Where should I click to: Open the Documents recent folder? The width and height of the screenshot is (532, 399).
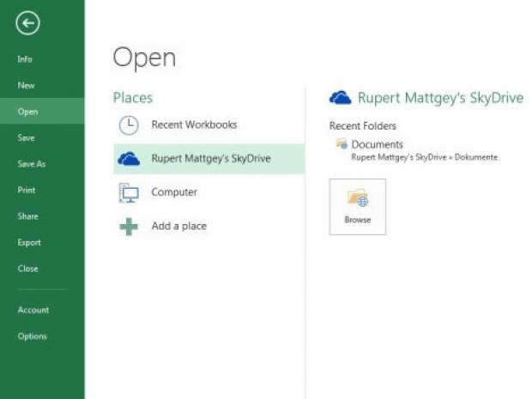(x=377, y=144)
